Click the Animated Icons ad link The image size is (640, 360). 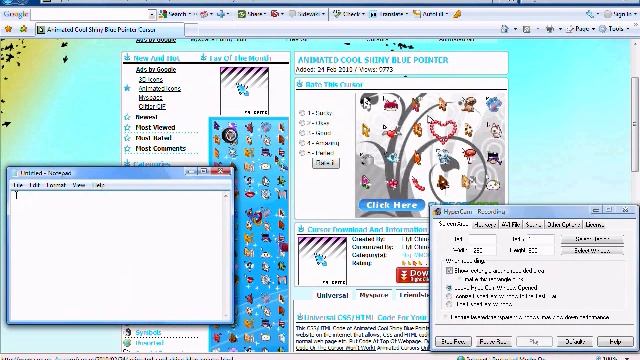point(160,88)
